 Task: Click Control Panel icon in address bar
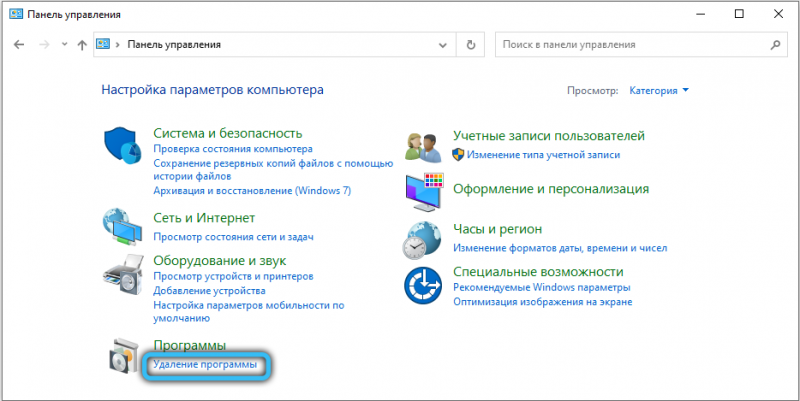103,44
